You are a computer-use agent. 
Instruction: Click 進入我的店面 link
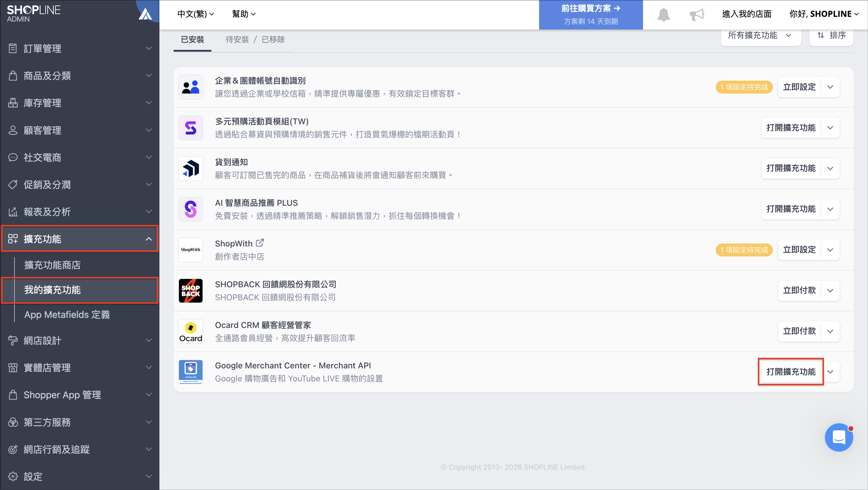tap(747, 14)
